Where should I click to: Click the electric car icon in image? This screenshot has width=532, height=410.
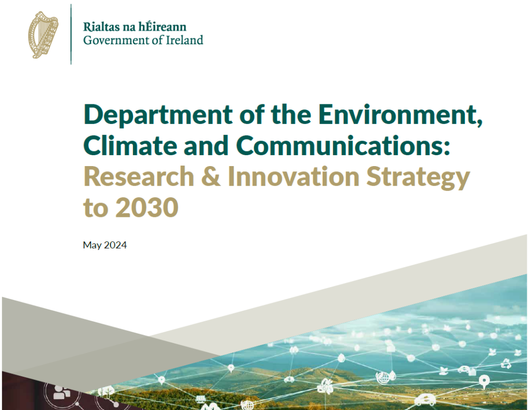pos(426,400)
